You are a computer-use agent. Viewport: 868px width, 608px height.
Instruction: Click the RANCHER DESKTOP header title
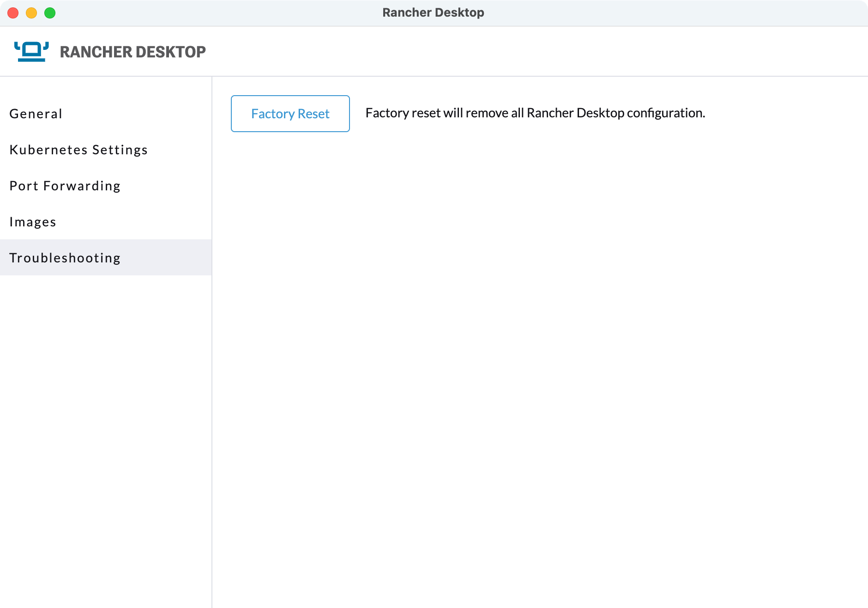[x=133, y=52]
